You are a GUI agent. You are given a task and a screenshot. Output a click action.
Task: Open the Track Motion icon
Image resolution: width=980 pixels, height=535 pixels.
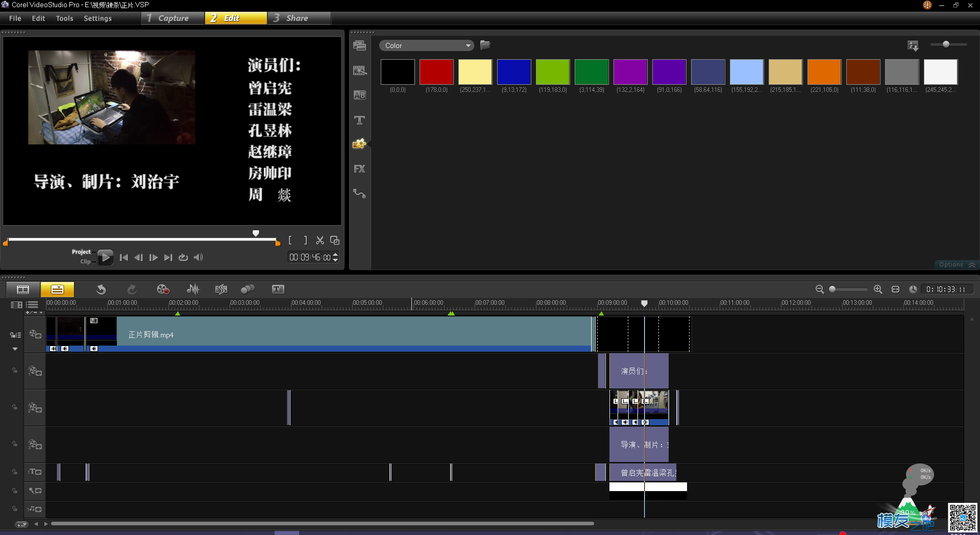pos(248,289)
